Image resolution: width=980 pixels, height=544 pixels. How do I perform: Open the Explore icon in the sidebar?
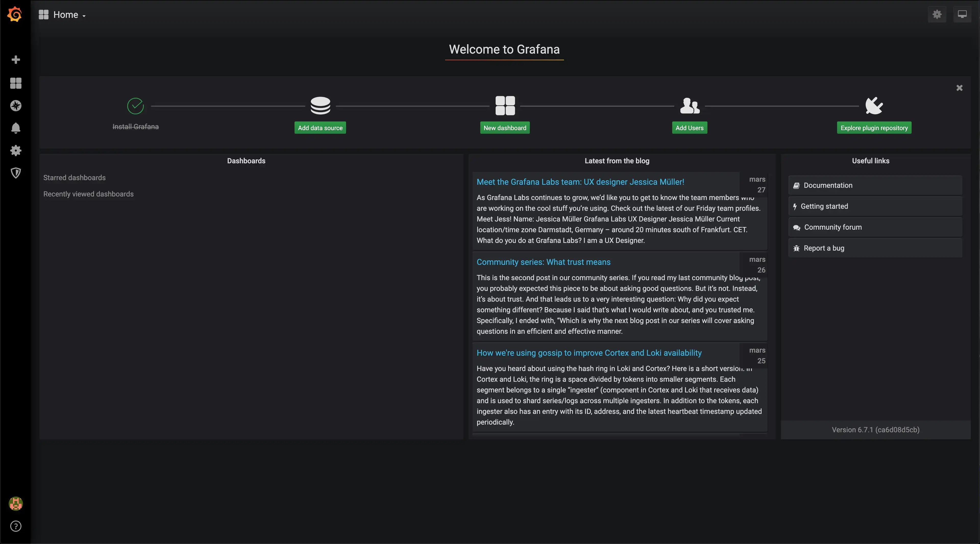point(16,106)
